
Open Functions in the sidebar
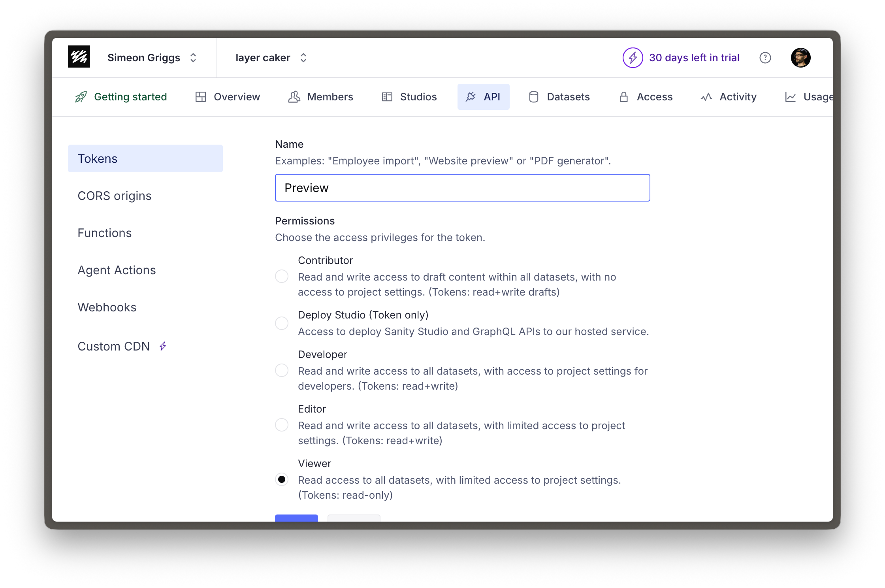click(145, 233)
